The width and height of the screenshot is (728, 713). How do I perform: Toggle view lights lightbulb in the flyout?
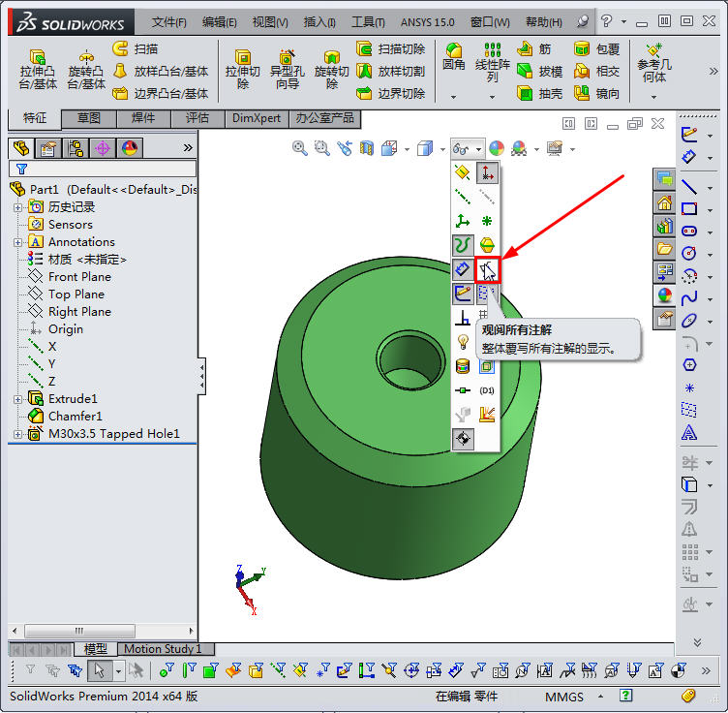[463, 341]
